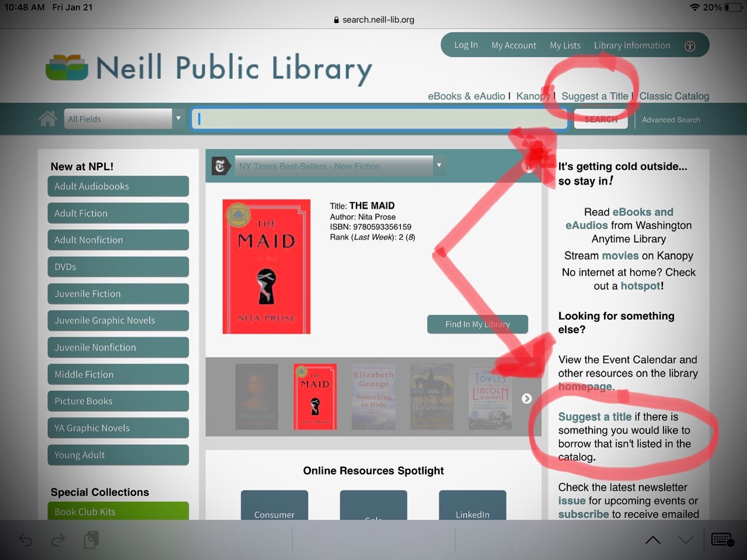The image size is (747, 560).
Task: Browse Middle Fiction
Action: click(118, 374)
